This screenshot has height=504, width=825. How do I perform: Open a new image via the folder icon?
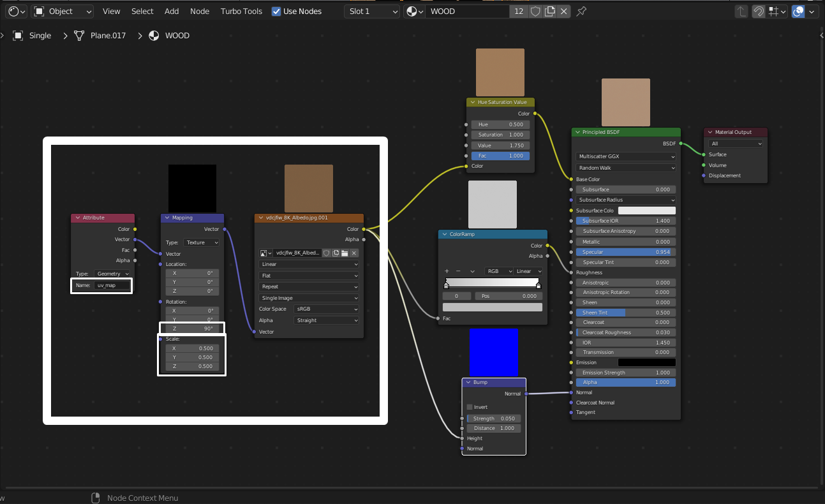click(x=345, y=253)
